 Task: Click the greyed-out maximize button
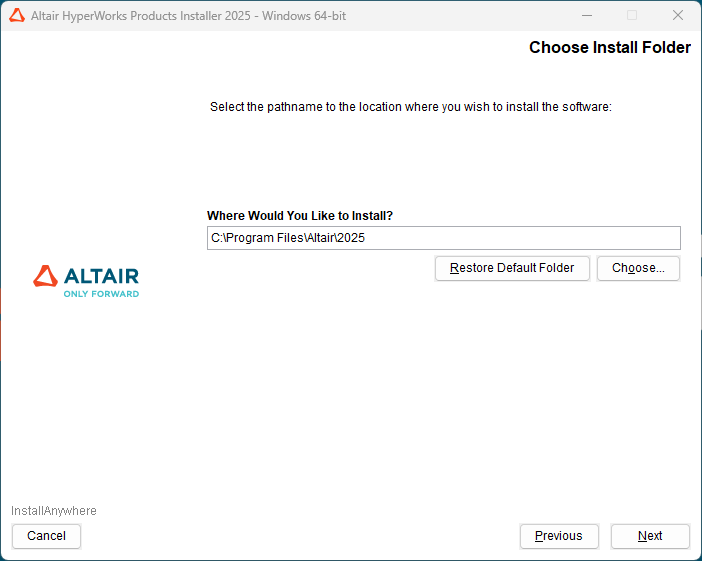pyautogui.click(x=631, y=16)
